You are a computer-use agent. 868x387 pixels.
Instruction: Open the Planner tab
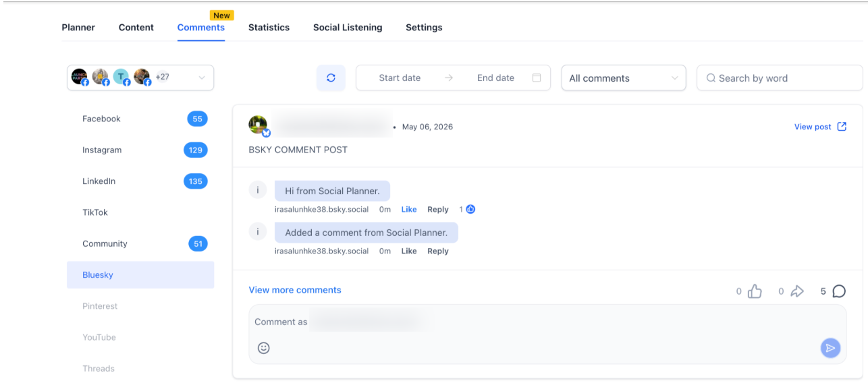pos(78,28)
